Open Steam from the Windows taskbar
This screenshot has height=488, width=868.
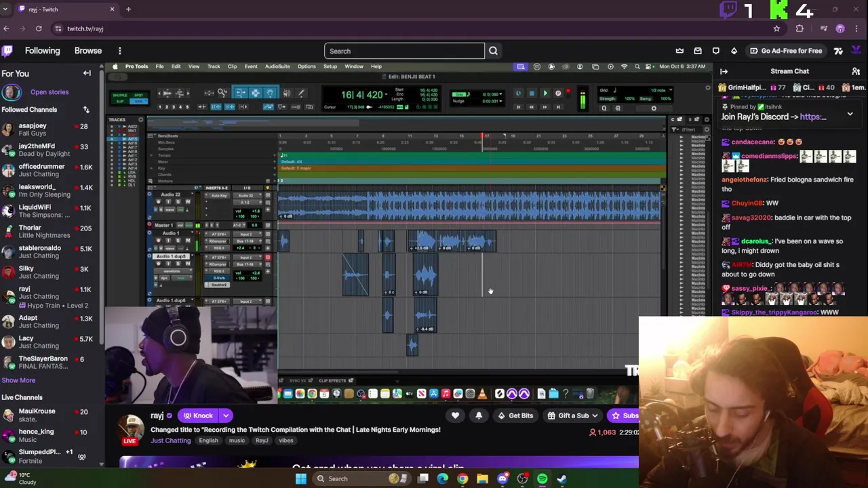562,479
